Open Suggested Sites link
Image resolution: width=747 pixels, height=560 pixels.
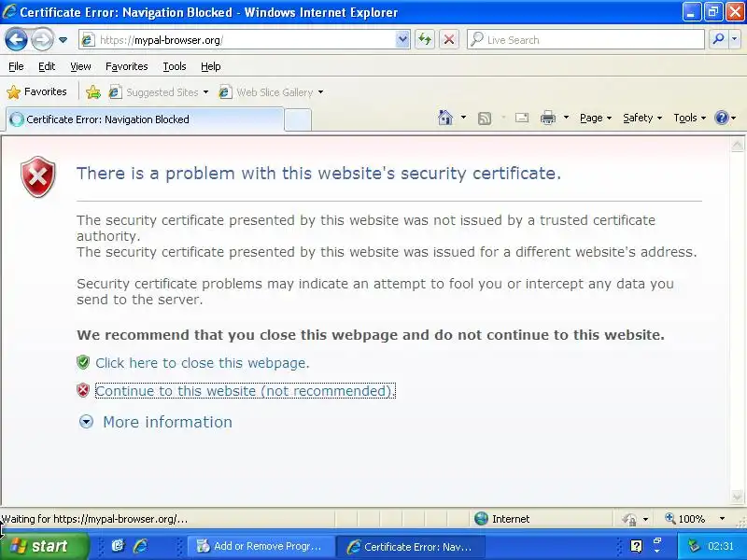coord(159,91)
